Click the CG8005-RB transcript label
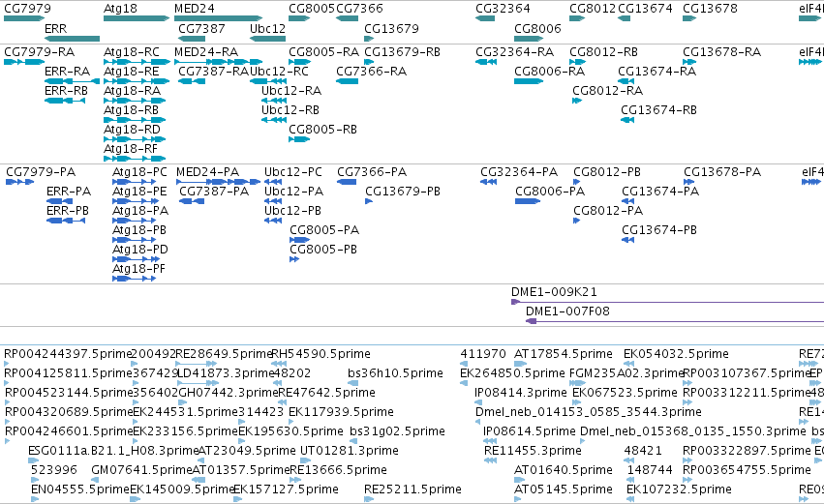The image size is (824, 504). tap(322, 130)
